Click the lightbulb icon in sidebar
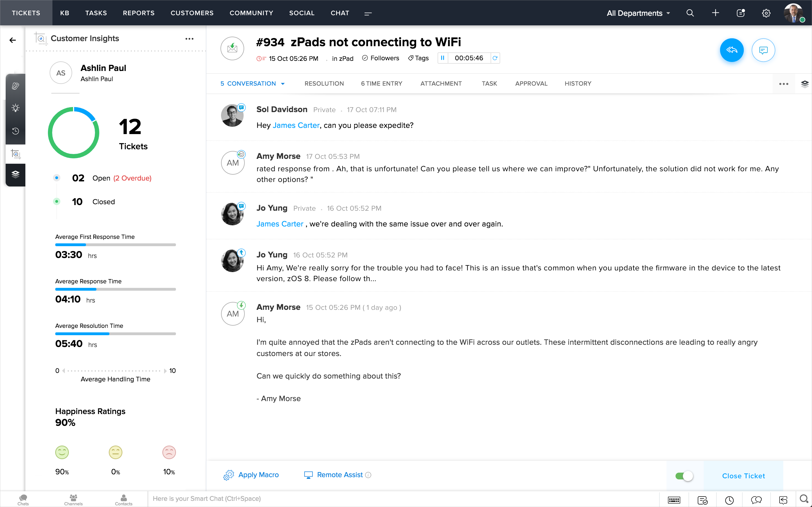The width and height of the screenshot is (812, 507). [x=16, y=108]
